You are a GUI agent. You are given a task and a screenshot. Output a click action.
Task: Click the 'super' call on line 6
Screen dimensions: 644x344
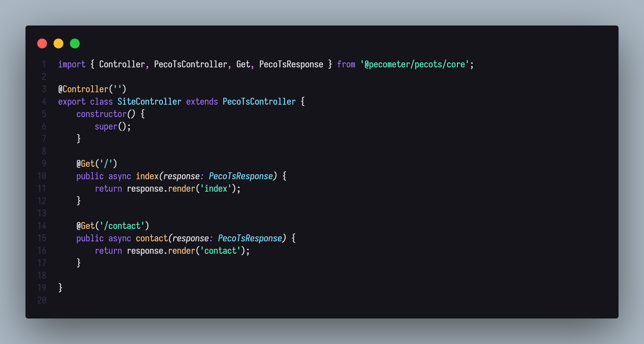click(106, 127)
